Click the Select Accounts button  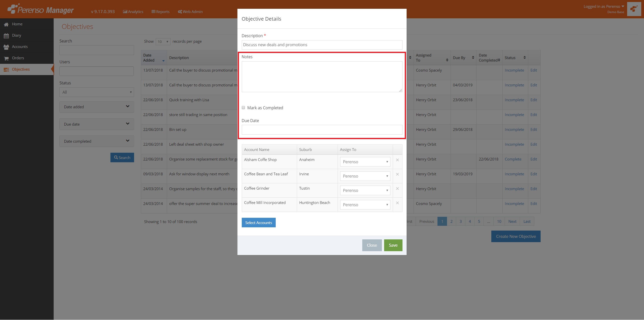(x=258, y=223)
